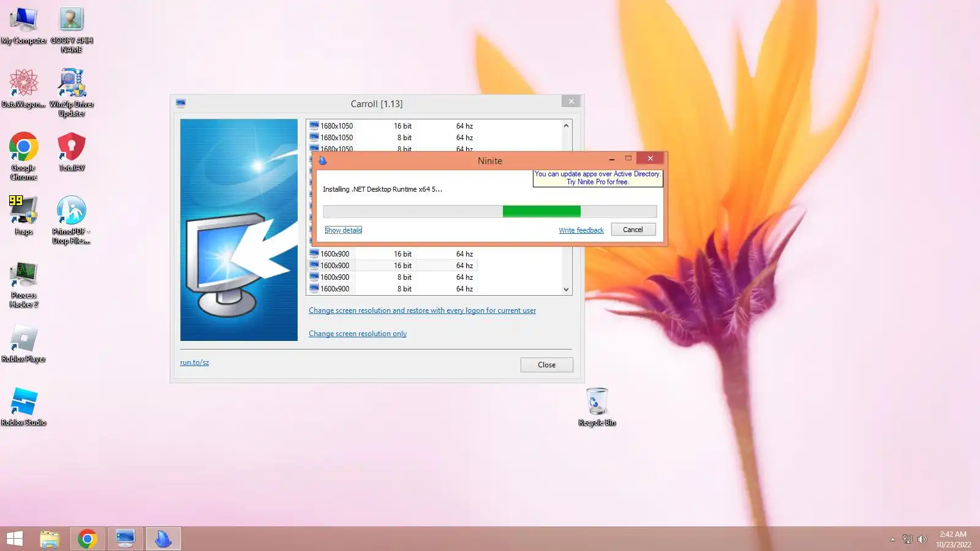This screenshot has width=980, height=551.
Task: Click the Installing .NET Desktop Runtime status text
Action: tap(383, 189)
